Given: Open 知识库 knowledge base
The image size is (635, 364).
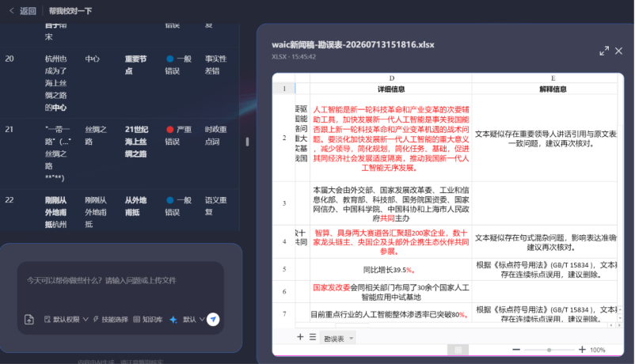Looking at the screenshot, I should coord(148,320).
